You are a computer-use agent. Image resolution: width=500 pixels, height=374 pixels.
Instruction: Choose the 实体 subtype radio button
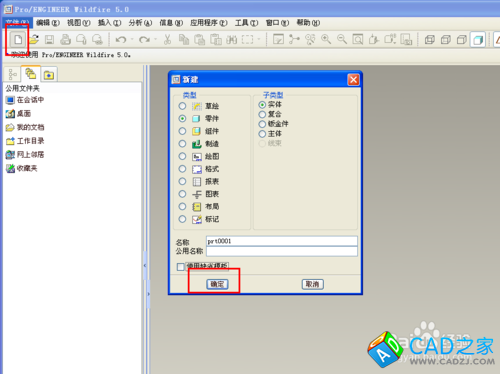(262, 105)
